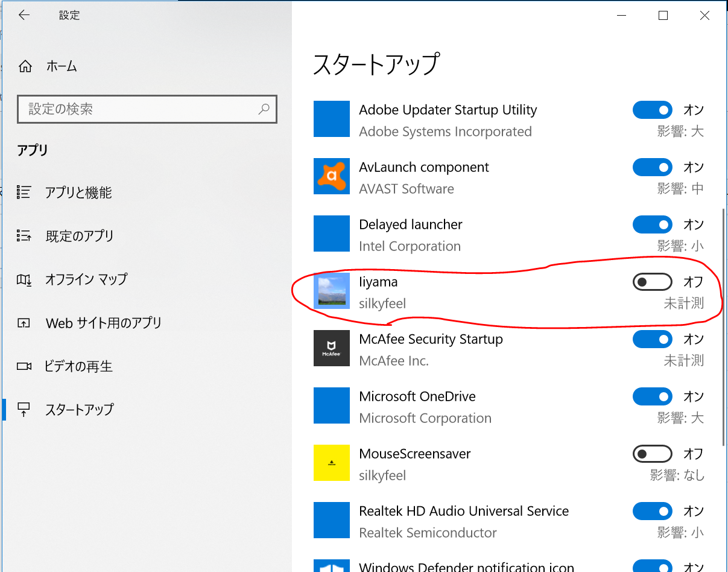This screenshot has height=572, width=728.
Task: Click the 影響: なし label for MouseScreensaver
Action: pos(677,475)
